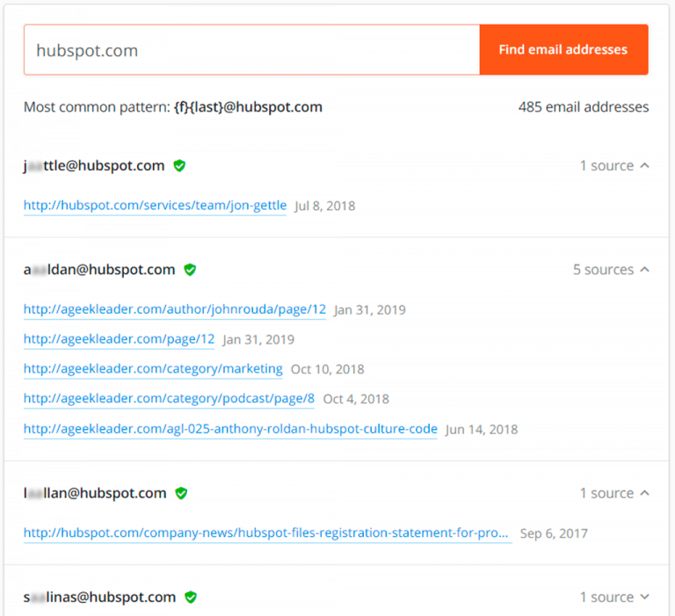Click the Jul 8, 2018 source date

click(325, 206)
